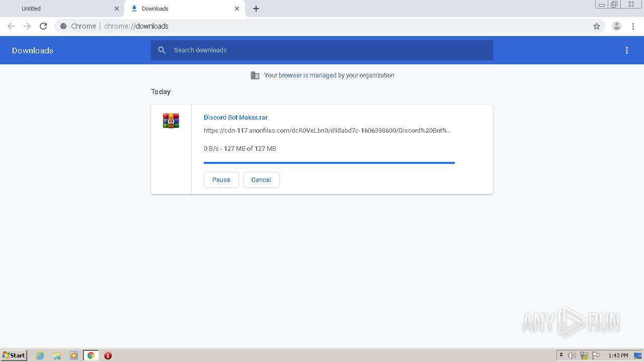
Task: Click the 1:43 PM clock
Action: (618, 355)
